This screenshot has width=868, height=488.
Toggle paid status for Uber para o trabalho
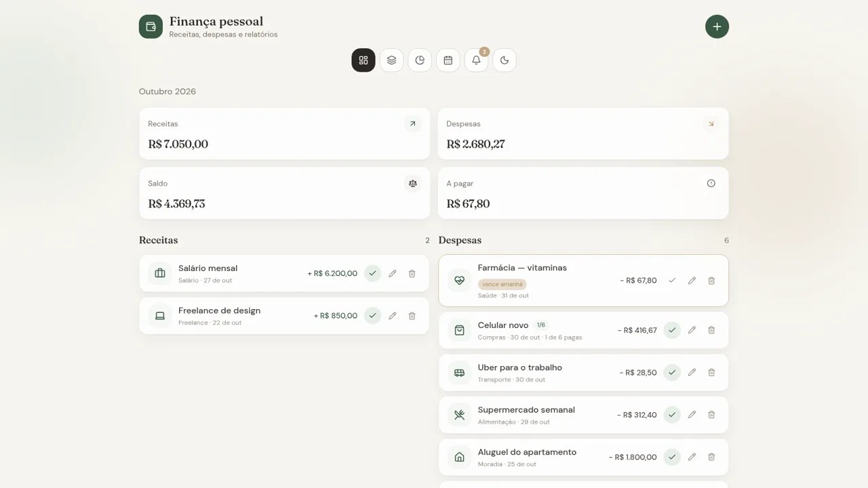point(672,372)
